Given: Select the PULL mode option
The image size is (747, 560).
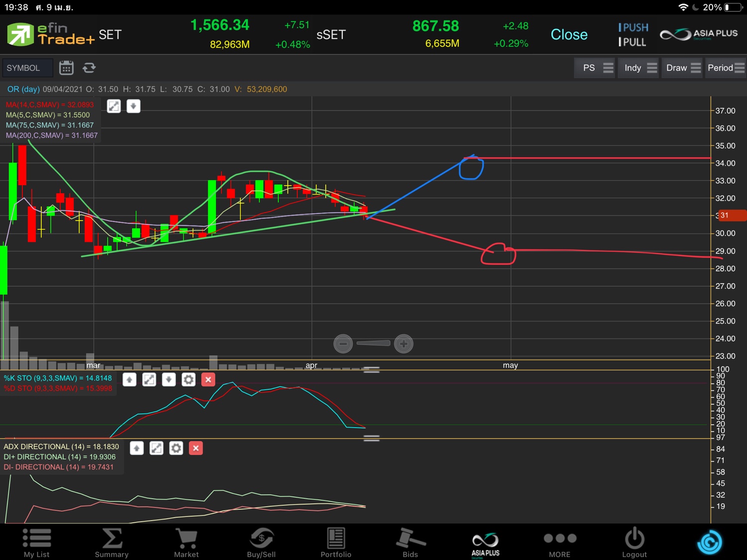Looking at the screenshot, I should pyautogui.click(x=632, y=42).
